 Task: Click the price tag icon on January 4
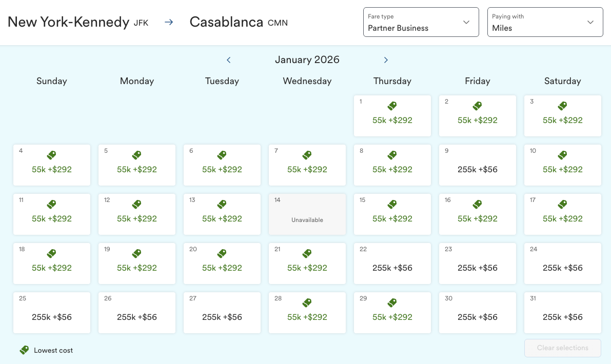(x=52, y=155)
